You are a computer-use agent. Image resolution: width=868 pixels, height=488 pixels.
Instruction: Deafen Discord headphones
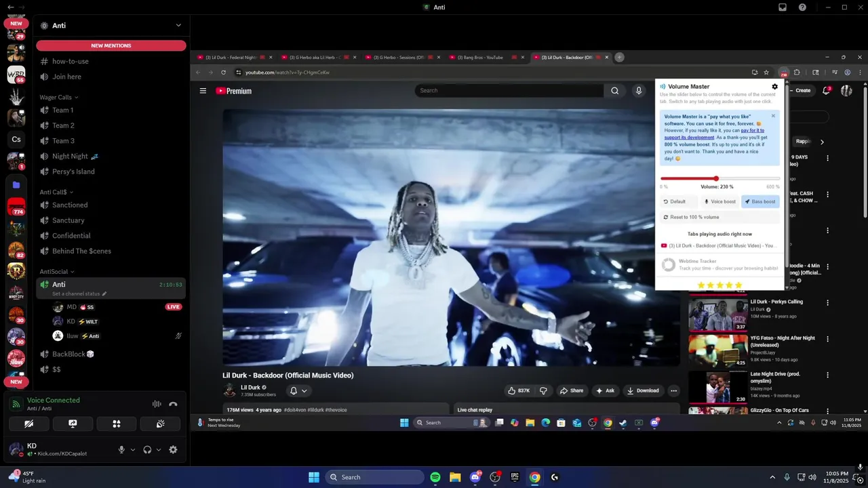pos(147,449)
